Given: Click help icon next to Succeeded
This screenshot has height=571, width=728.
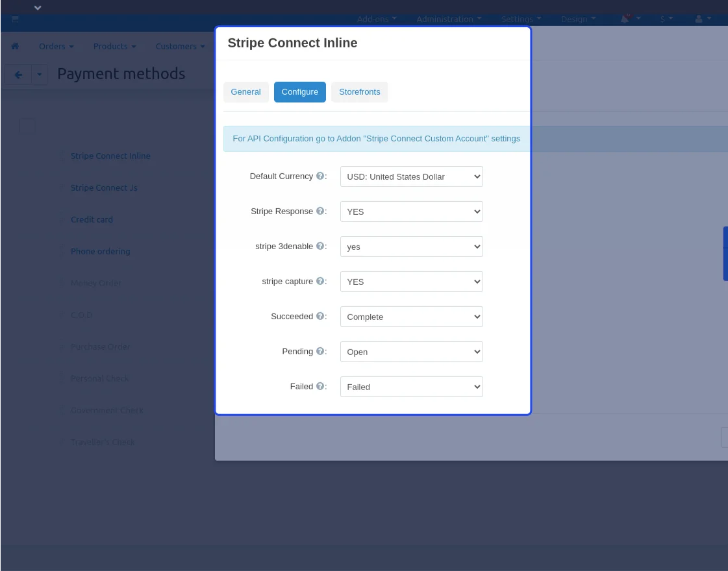Looking at the screenshot, I should [320, 316].
